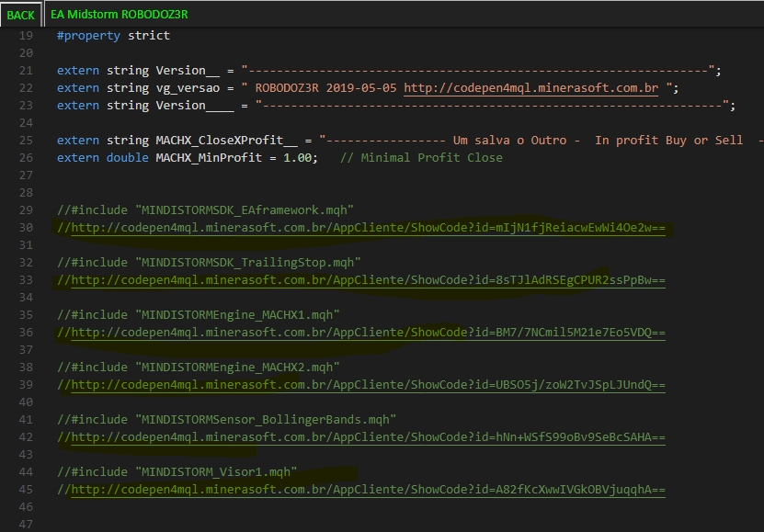Image resolution: width=764 pixels, height=532 pixels.
Task: Click 'vg_versao' variable name
Action: tap(188, 88)
